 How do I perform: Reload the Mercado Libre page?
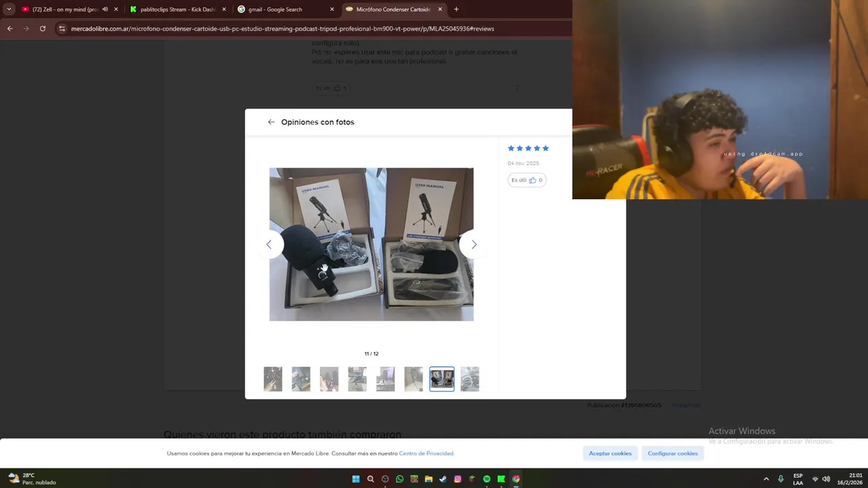(43, 28)
